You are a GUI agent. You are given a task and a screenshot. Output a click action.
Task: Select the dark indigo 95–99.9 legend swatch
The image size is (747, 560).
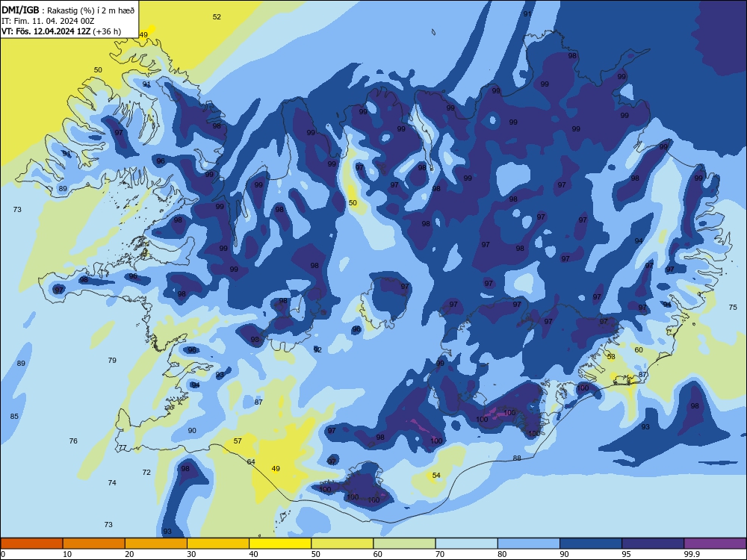pyautogui.click(x=653, y=544)
